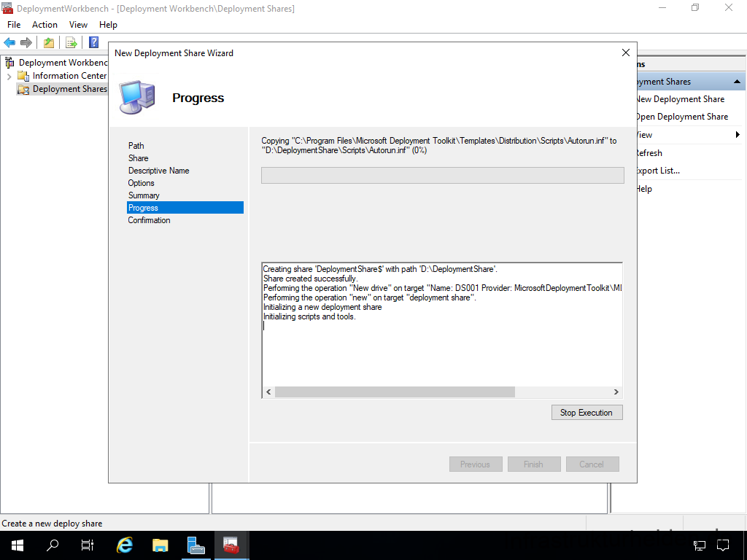747x560 pixels.
Task: Expand the Information Center tree node
Action: point(9,76)
